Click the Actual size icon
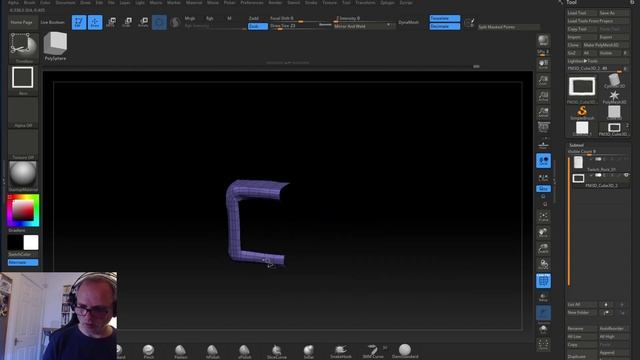The image size is (640, 360). (x=543, y=96)
